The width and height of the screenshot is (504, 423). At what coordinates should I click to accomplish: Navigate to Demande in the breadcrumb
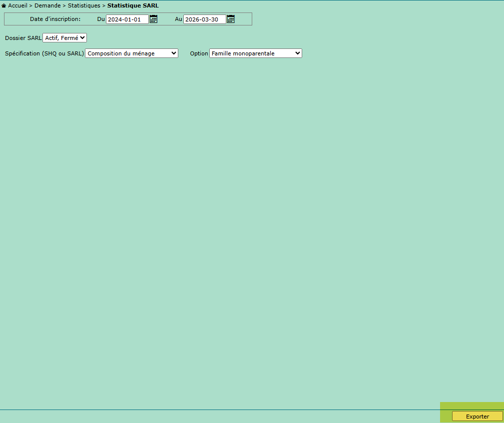47,5
